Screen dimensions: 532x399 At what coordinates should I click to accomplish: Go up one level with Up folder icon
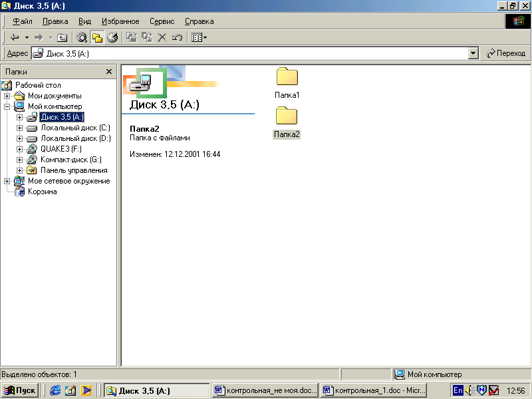(62, 37)
